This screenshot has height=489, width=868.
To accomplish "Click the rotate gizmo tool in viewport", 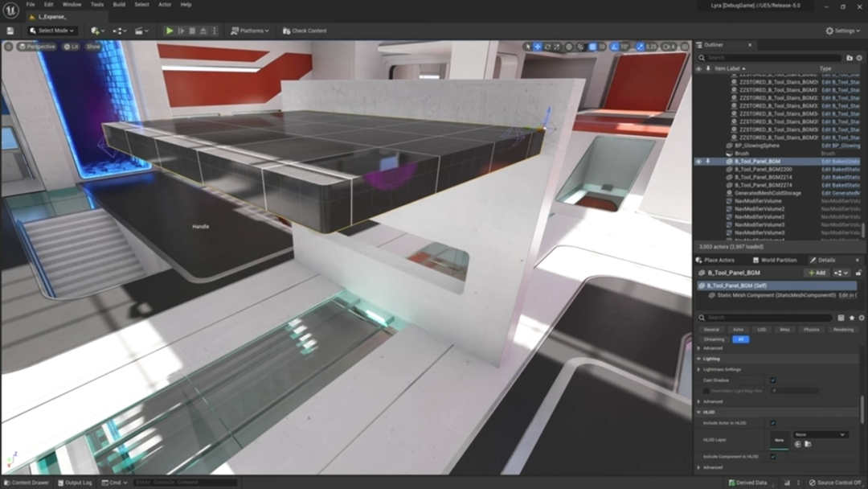I will pos(547,47).
